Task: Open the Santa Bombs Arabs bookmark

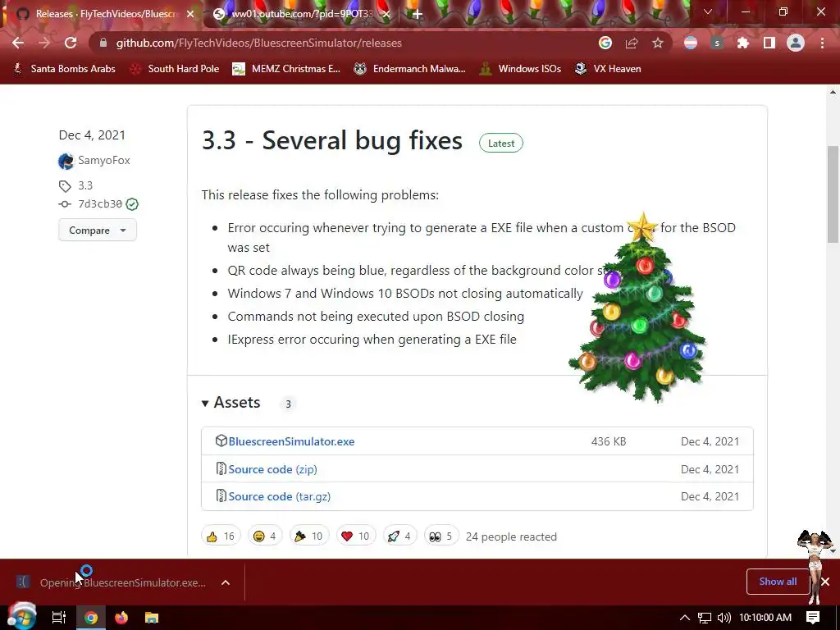Action: click(64, 69)
